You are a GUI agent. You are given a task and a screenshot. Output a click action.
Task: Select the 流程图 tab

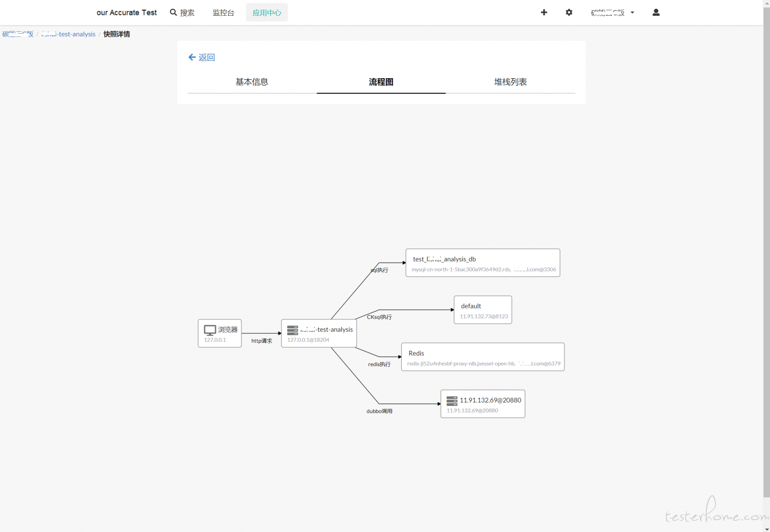coord(381,82)
